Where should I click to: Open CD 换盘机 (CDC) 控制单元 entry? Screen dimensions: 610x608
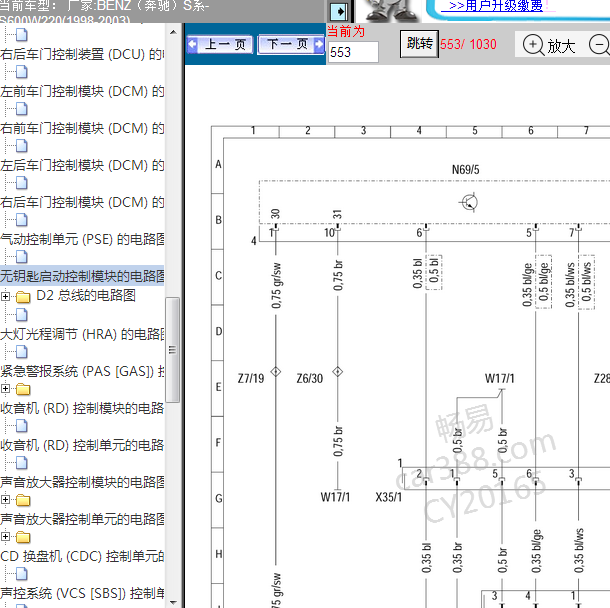(x=82, y=556)
